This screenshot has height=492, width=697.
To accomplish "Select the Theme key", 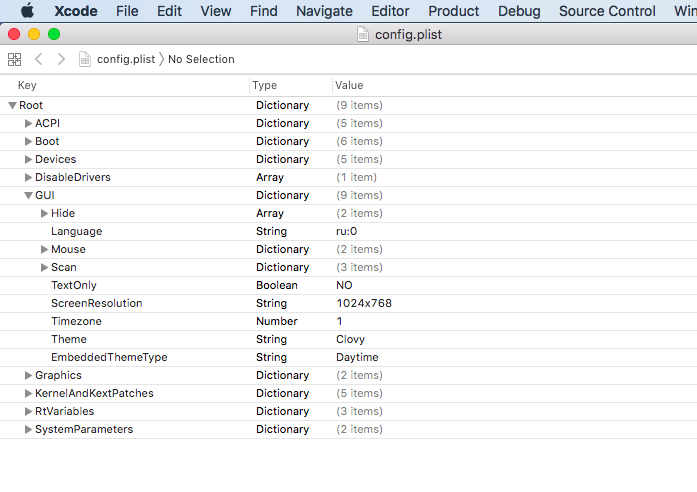I will pyautogui.click(x=69, y=339).
